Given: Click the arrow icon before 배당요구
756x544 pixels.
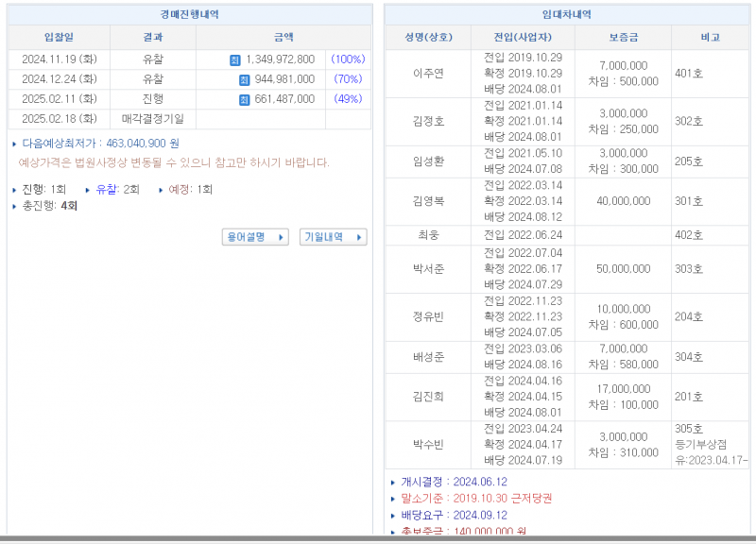Looking at the screenshot, I should (393, 514).
